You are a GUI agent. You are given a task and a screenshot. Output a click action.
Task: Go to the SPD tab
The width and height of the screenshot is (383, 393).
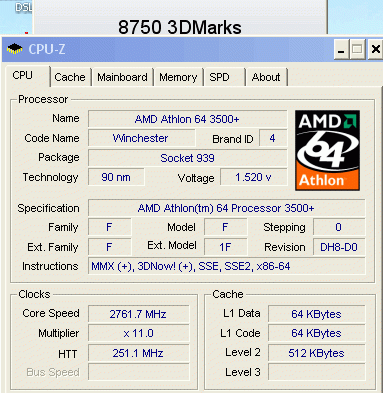coord(224,77)
